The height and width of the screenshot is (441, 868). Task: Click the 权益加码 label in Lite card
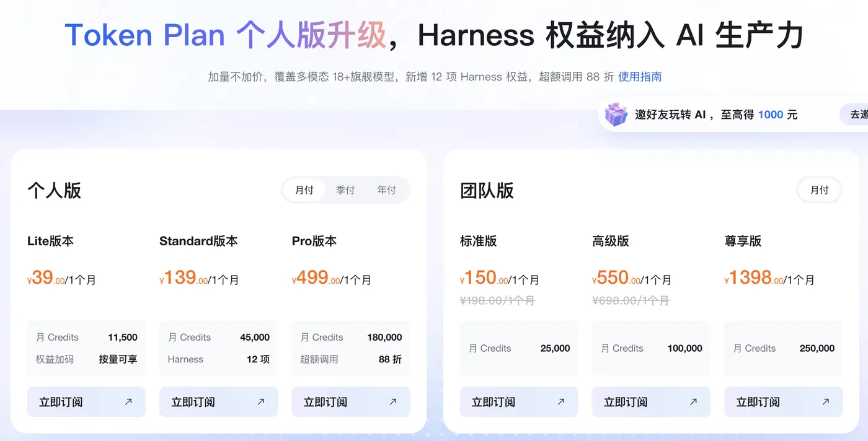[55, 359]
